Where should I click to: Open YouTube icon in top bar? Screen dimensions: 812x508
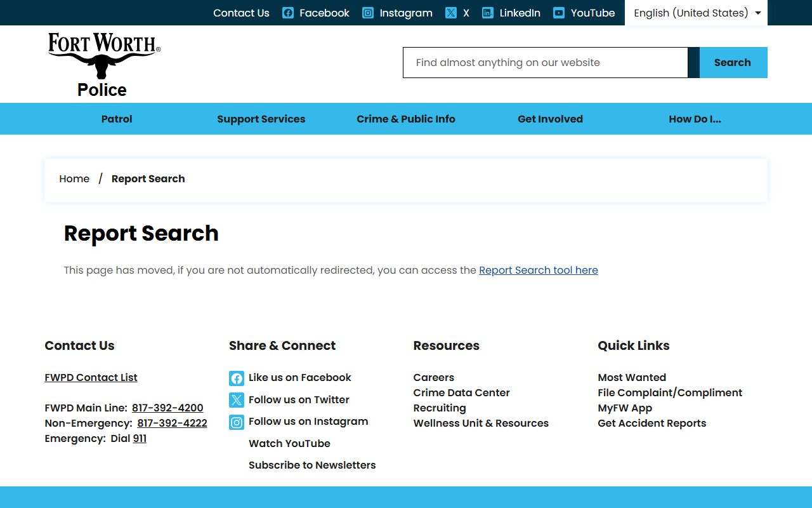(x=559, y=13)
